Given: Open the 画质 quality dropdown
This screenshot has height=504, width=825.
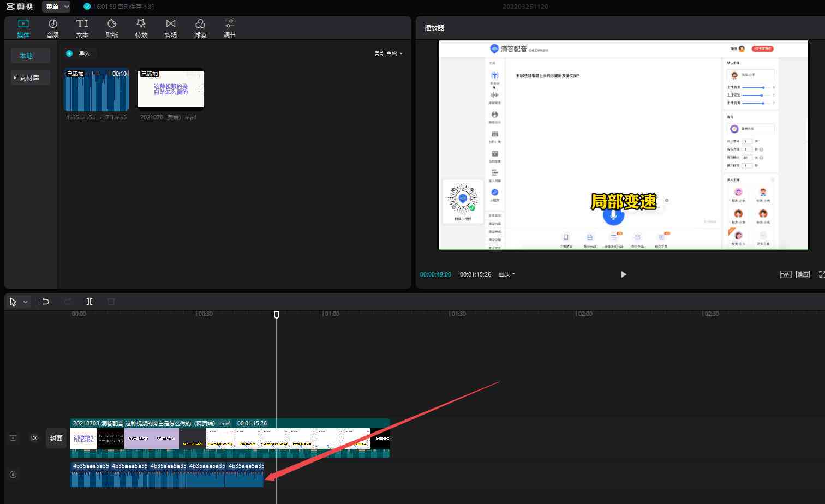Looking at the screenshot, I should [x=507, y=274].
